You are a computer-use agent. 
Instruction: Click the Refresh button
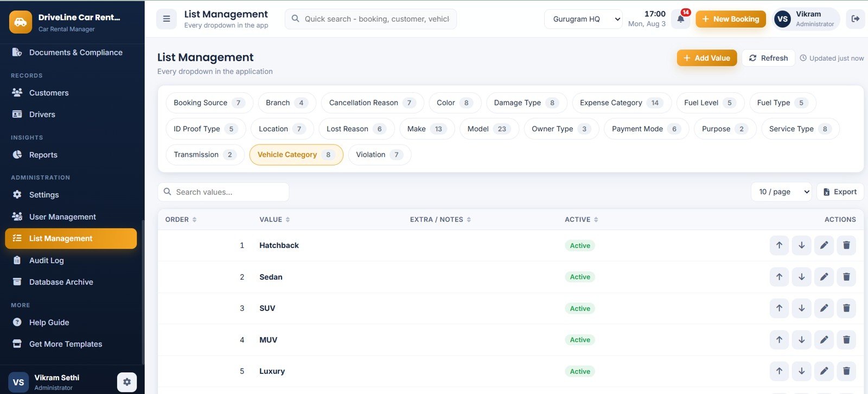click(x=768, y=58)
